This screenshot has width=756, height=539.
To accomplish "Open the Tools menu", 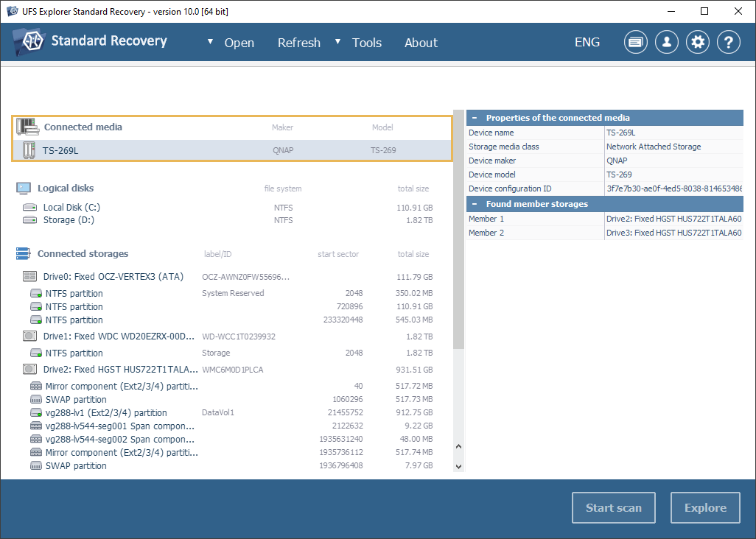I will click(x=367, y=43).
